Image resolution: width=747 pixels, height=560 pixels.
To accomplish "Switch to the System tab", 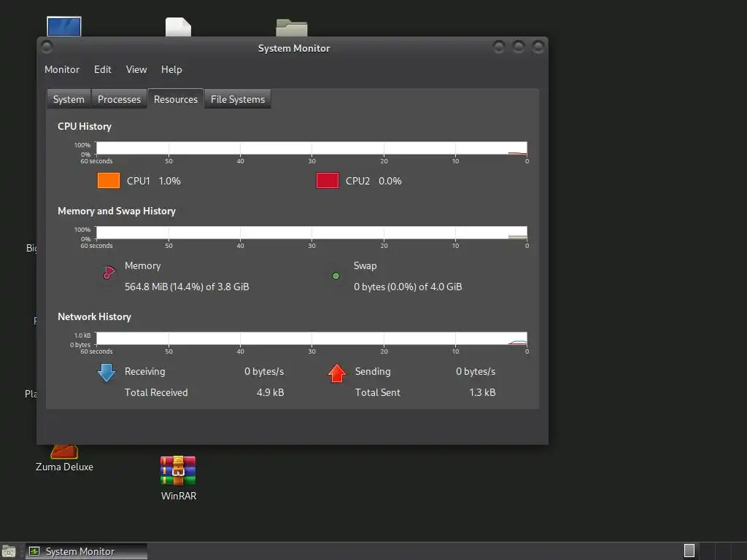I will [x=69, y=99].
